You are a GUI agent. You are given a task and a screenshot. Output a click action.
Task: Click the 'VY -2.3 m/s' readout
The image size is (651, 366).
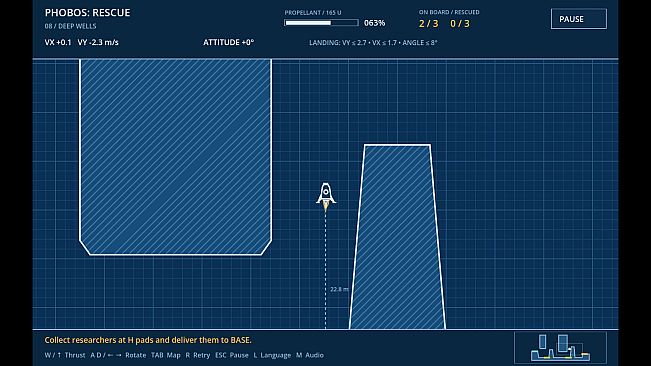click(98, 42)
